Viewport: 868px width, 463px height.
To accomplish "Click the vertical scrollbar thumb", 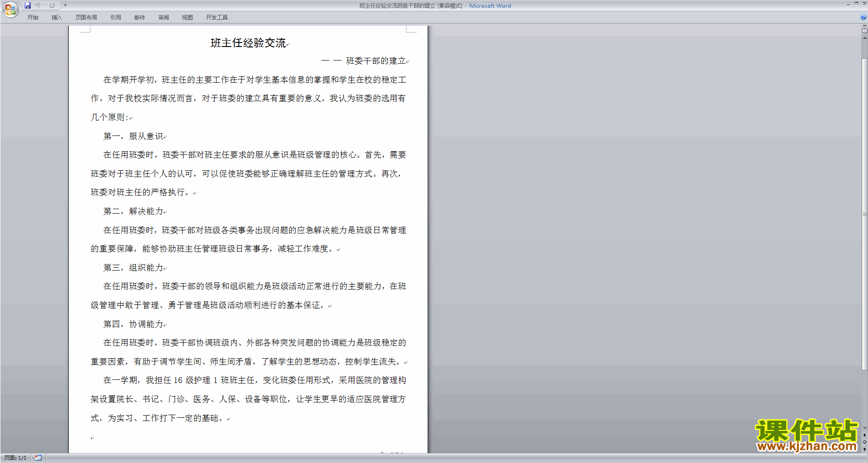I will (864, 214).
